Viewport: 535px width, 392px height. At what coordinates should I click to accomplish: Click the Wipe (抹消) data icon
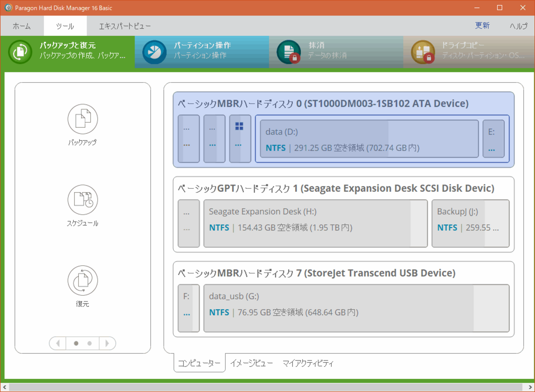[288, 52]
